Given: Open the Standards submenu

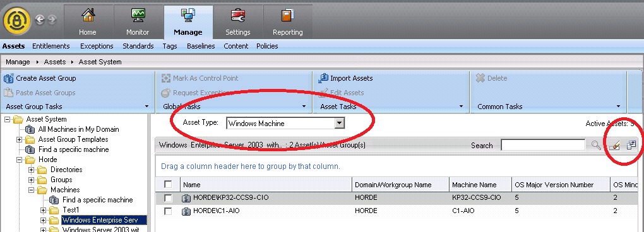Looking at the screenshot, I should (138, 46).
